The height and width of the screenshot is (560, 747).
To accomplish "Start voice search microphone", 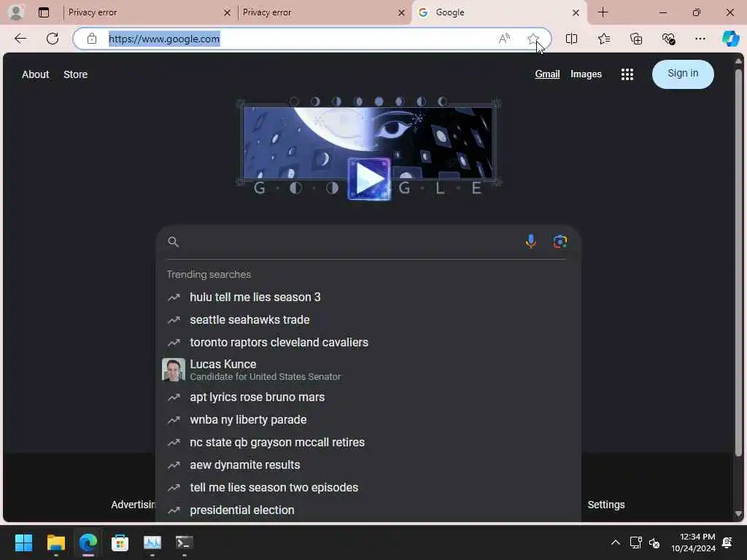I will [x=531, y=241].
